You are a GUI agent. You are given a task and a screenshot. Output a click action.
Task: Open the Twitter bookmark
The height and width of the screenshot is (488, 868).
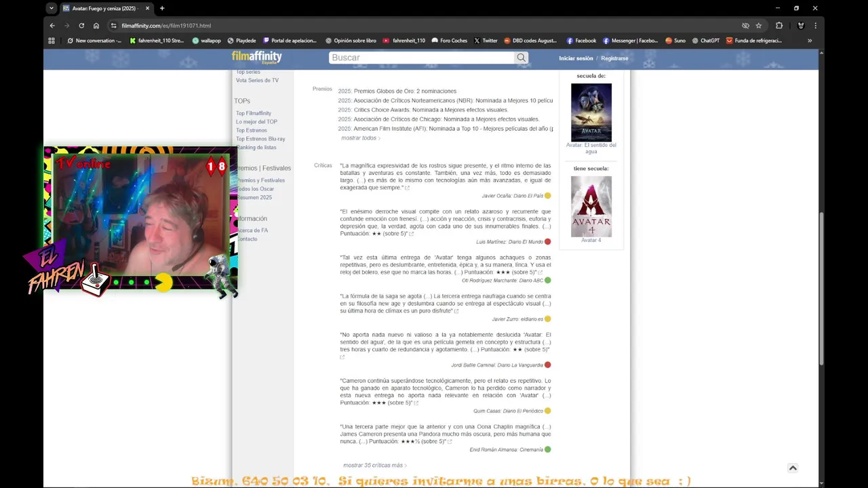click(486, 41)
